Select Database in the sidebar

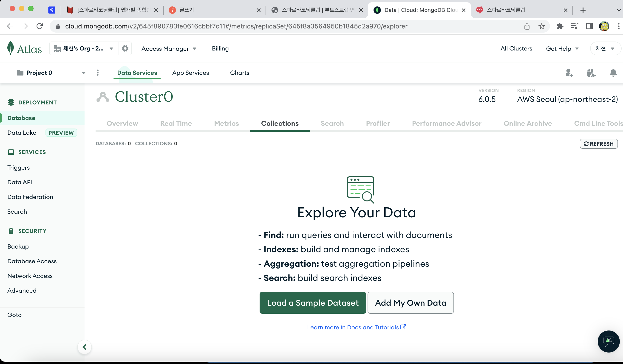pos(42,118)
